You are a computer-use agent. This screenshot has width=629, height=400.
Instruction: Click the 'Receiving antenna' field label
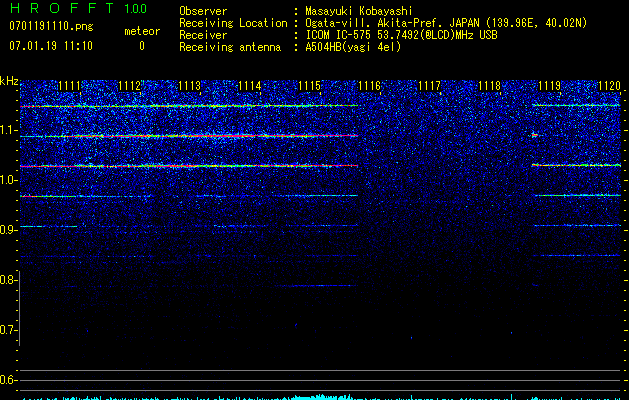(x=230, y=47)
